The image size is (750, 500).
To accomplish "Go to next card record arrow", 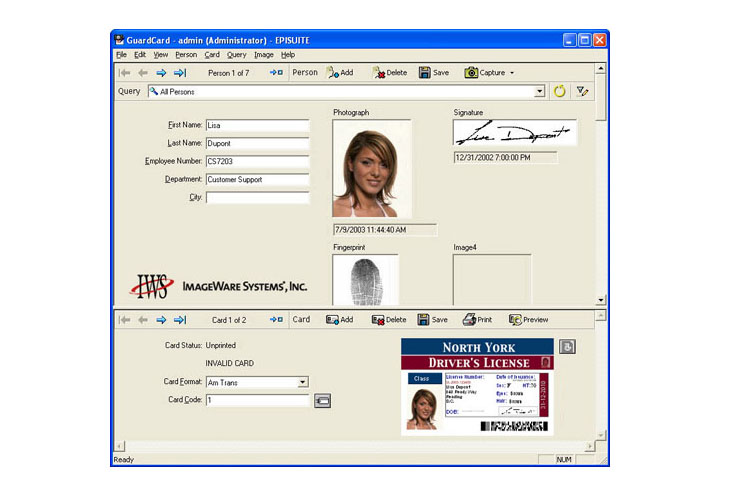I will (161, 320).
